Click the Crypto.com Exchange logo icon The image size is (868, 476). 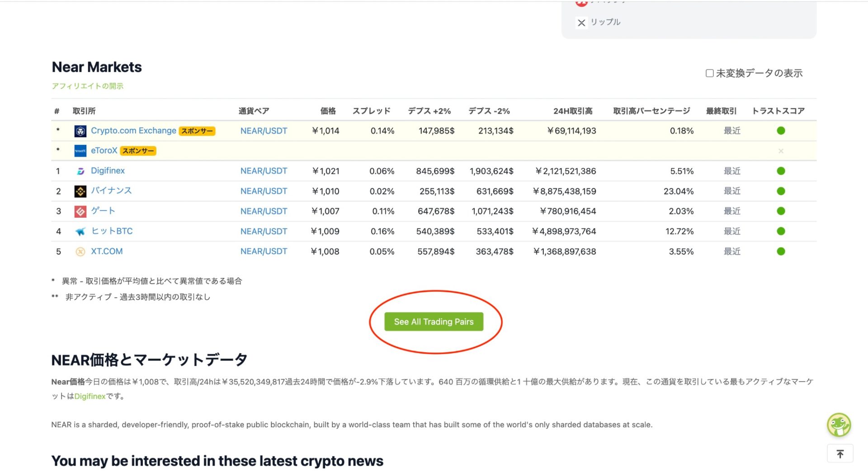[x=80, y=131]
